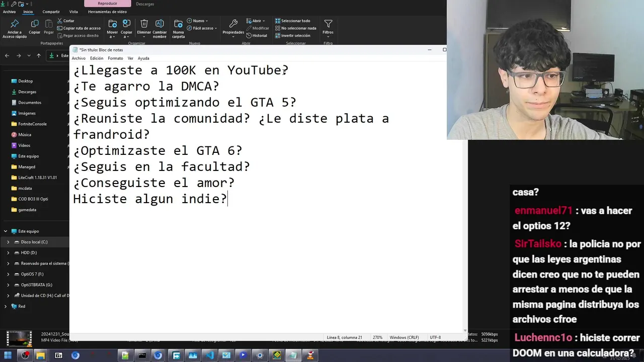Open recent locations chevron in Explorer
The width and height of the screenshot is (644, 362).
(29, 55)
